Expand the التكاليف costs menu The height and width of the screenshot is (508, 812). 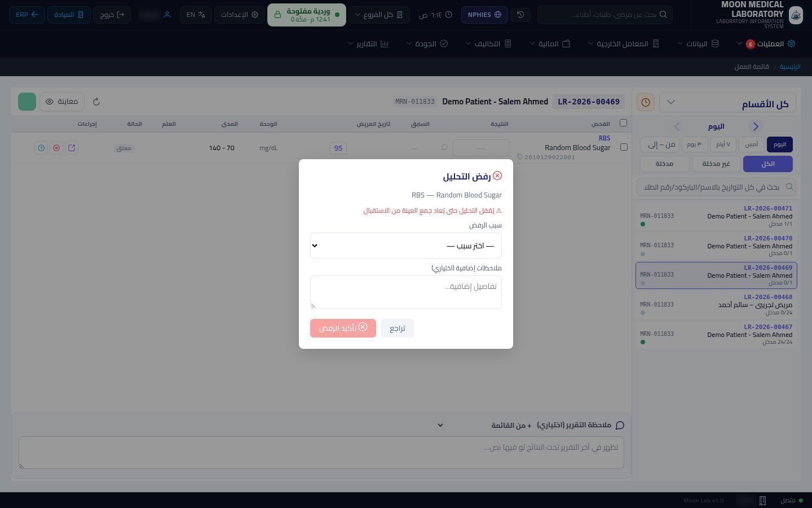point(488,43)
